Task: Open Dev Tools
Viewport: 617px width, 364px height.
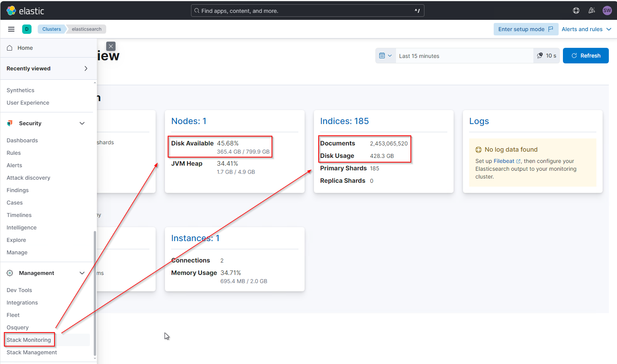Action: [19, 290]
